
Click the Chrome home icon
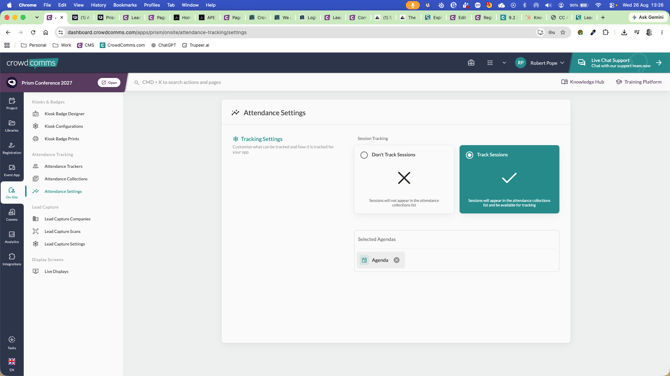tap(46, 32)
